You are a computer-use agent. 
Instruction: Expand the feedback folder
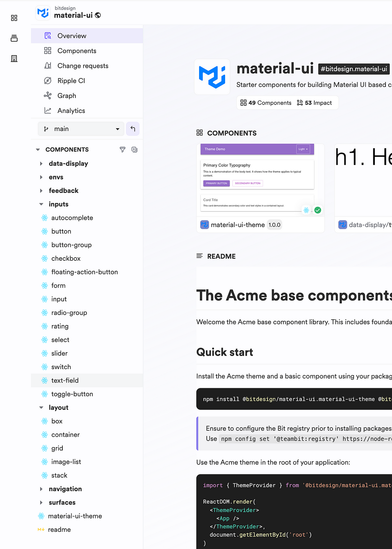pyautogui.click(x=41, y=191)
